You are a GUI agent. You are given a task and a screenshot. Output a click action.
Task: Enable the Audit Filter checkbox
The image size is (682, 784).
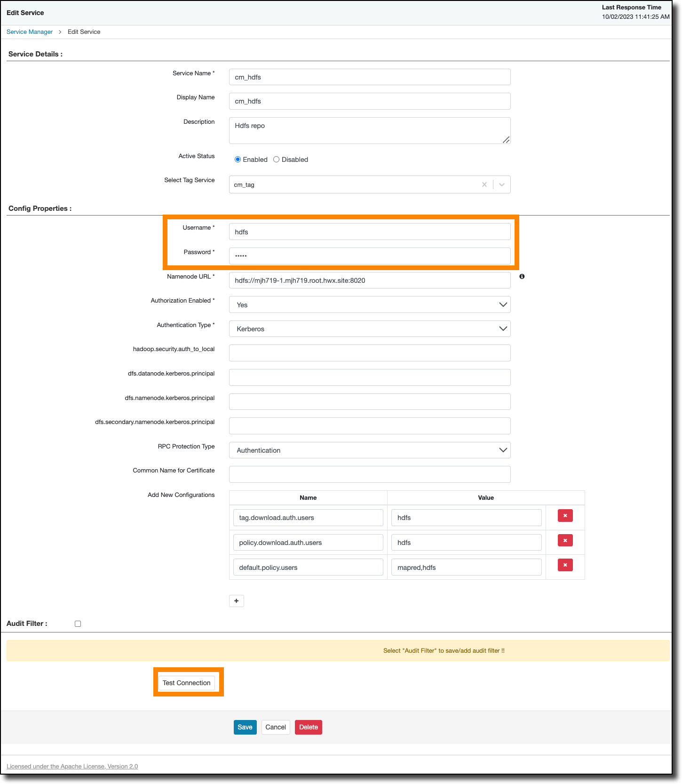[x=78, y=624]
